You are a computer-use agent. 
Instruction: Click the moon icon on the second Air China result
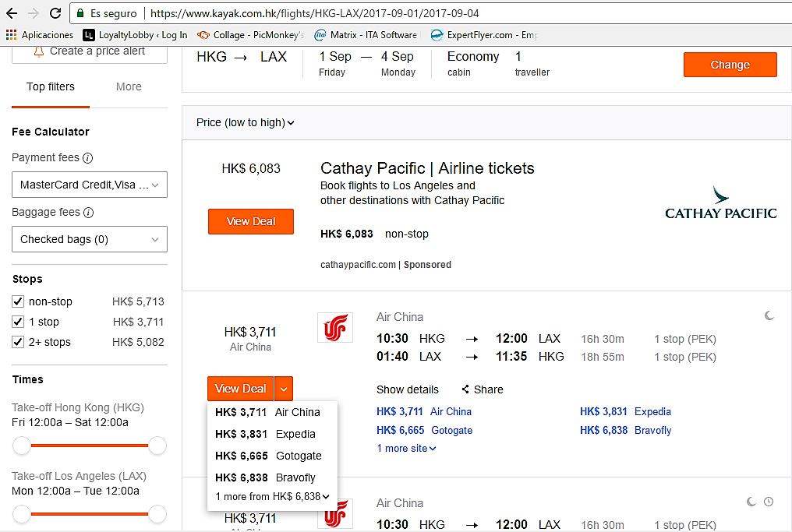click(751, 502)
